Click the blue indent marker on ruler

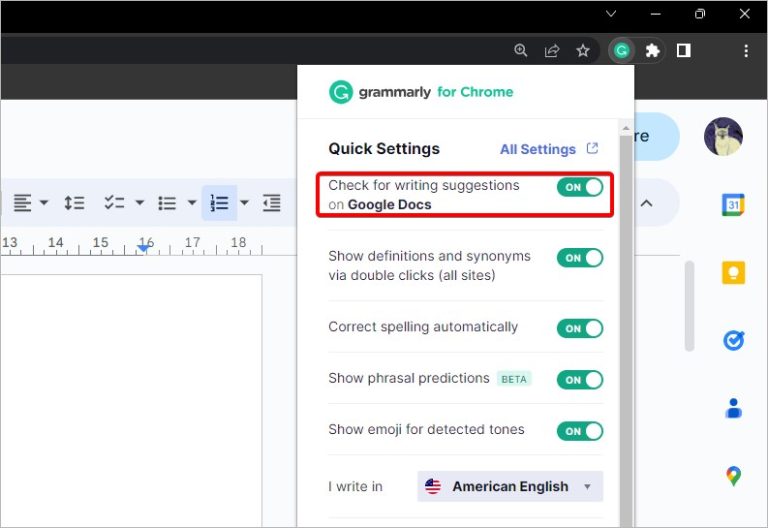click(144, 248)
